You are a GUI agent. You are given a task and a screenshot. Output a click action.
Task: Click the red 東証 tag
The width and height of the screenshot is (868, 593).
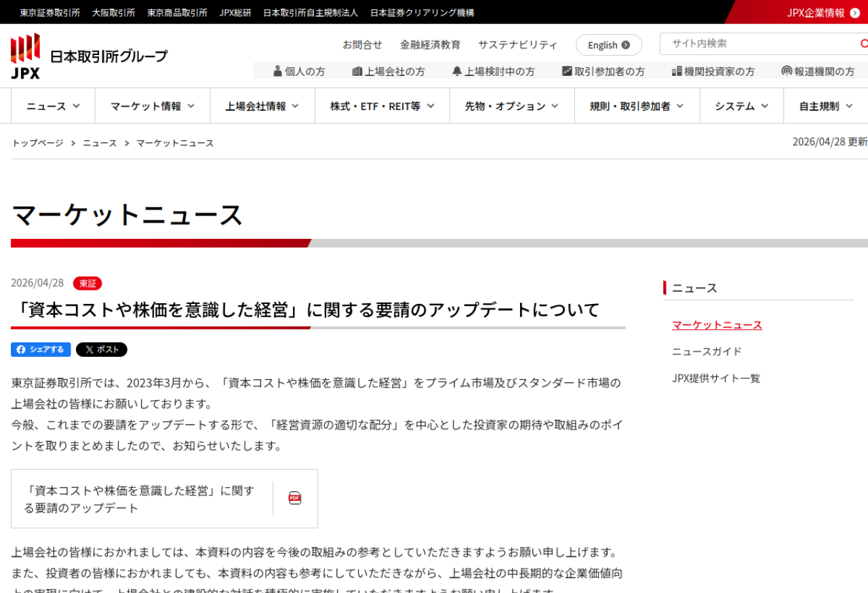[x=87, y=283]
